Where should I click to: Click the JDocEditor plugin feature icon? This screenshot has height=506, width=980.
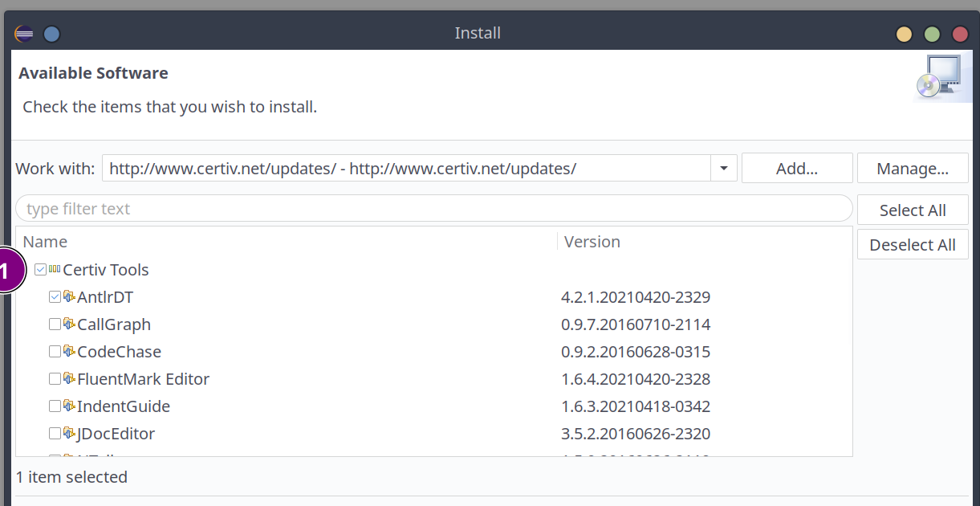pyautogui.click(x=69, y=434)
